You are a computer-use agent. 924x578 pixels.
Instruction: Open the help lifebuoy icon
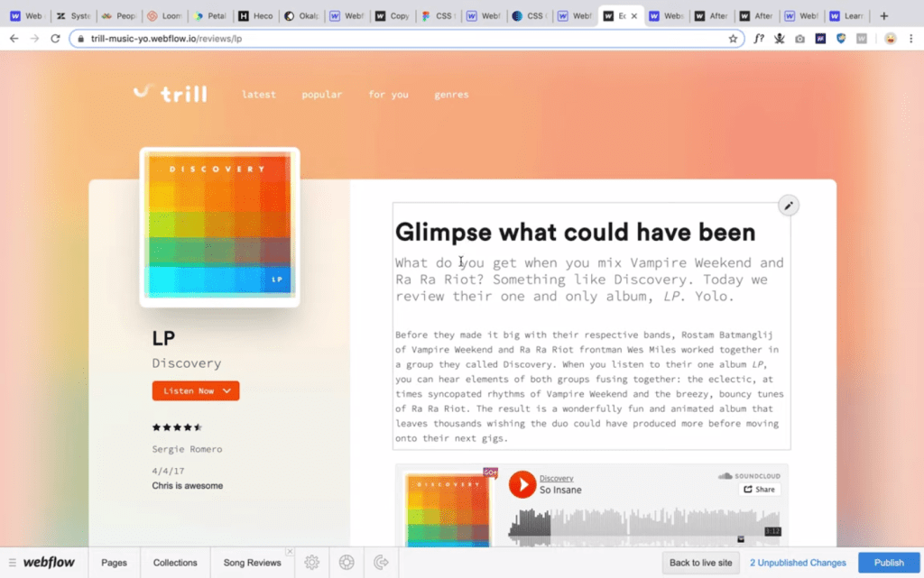346,563
